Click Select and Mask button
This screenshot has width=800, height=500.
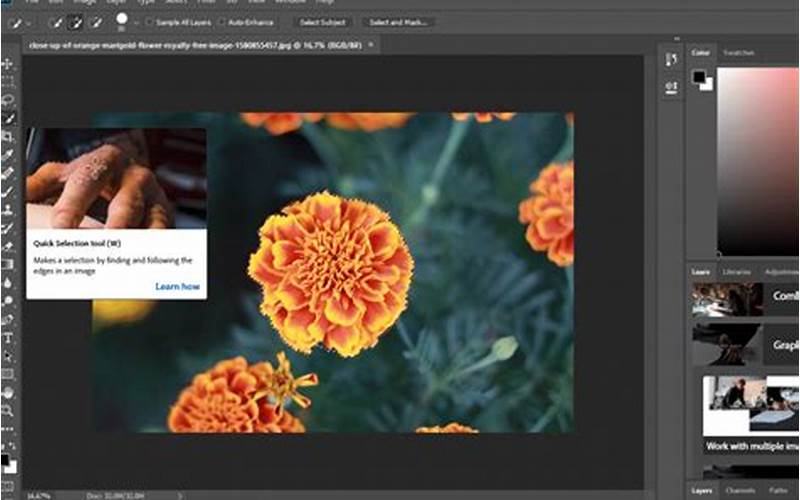click(x=398, y=22)
